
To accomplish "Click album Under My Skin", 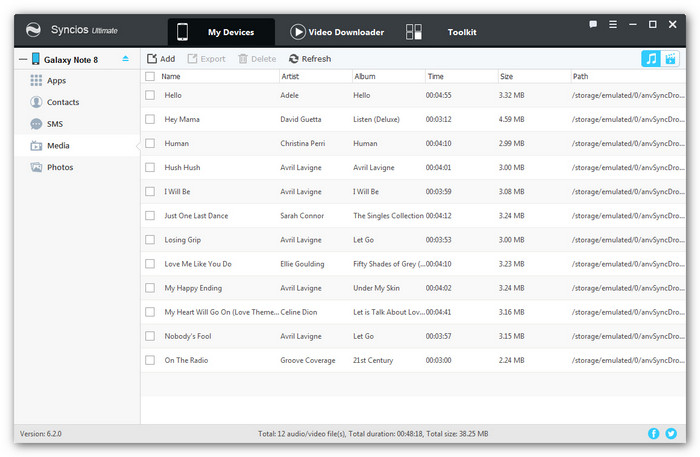I will [376, 288].
